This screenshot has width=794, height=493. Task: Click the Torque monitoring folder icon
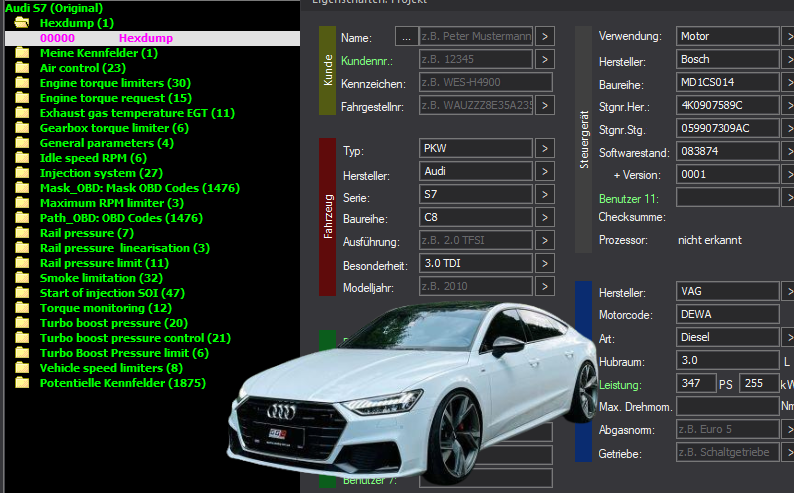pos(22,308)
